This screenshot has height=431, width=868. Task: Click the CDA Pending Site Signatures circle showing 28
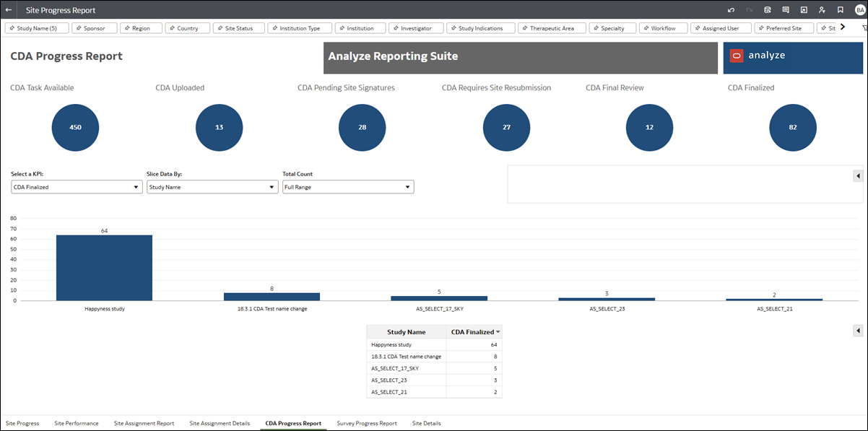[x=363, y=127]
